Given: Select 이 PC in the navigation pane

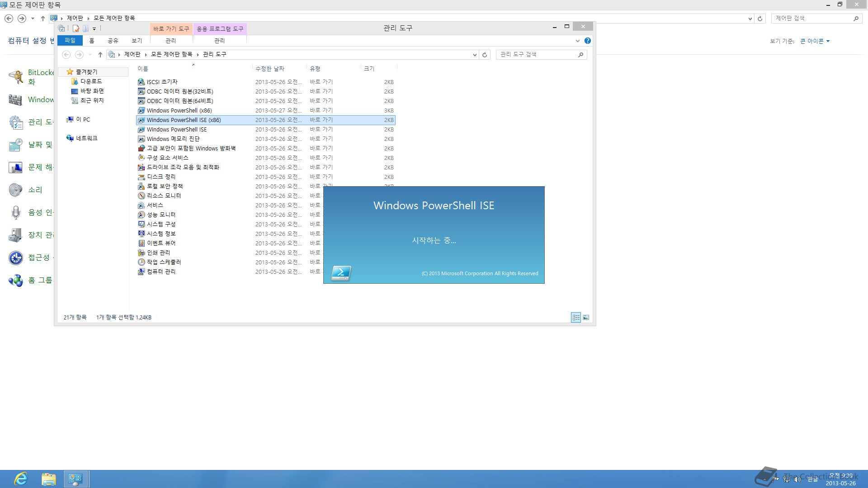Looking at the screenshot, I should 83,119.
